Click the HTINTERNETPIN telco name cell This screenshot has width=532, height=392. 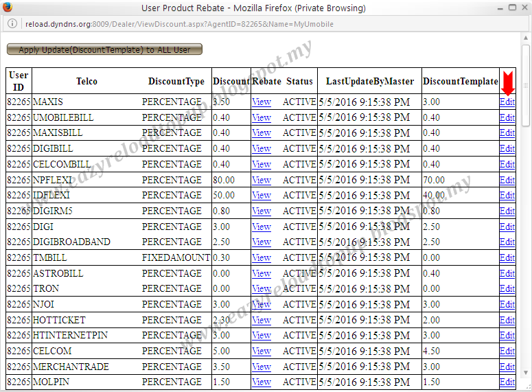(x=70, y=335)
